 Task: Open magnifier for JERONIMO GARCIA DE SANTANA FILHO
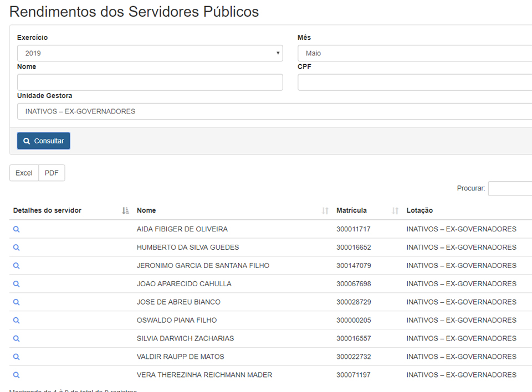(x=17, y=266)
